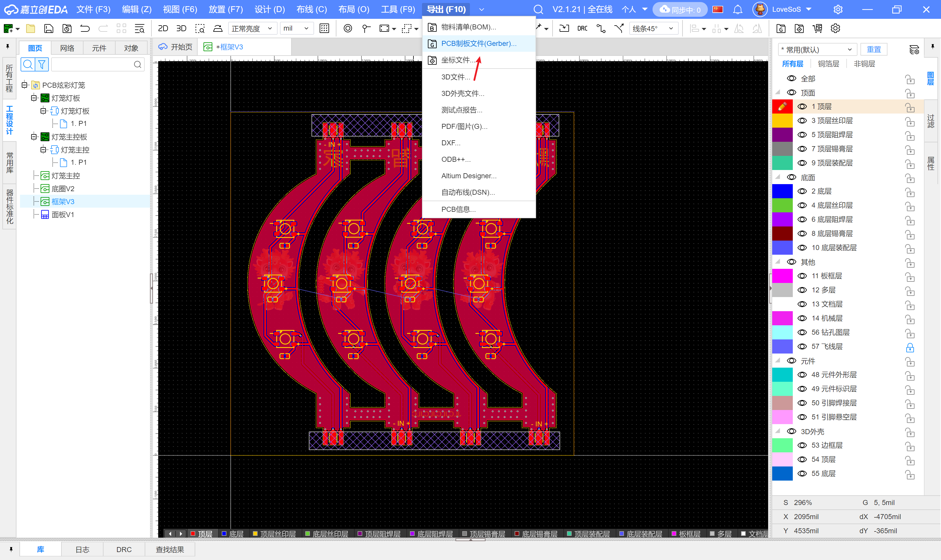Click the undo arrow icon
Screen dimensions: 941x560
85,28
